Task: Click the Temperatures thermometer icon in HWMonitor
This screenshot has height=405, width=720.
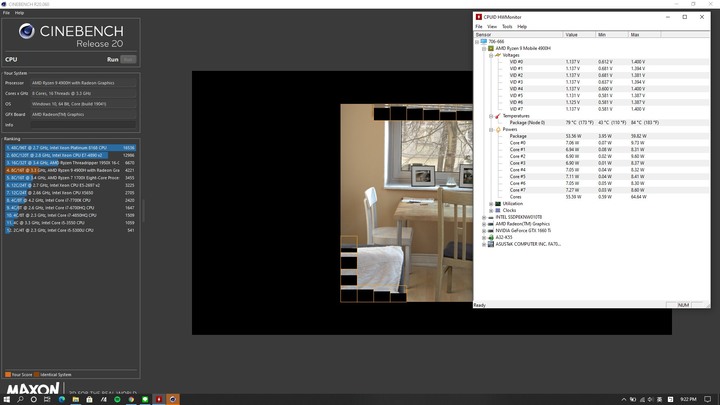Action: pos(498,116)
